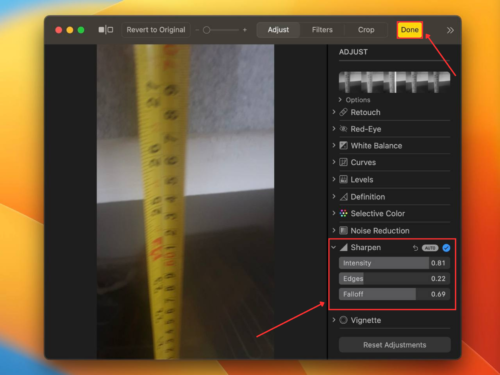Screen dimensions: 500x375
Task: Expand the White Balance section
Action: (334, 145)
